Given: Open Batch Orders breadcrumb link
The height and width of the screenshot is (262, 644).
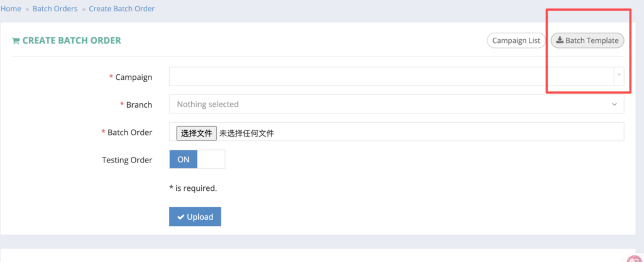Looking at the screenshot, I should [55, 9].
